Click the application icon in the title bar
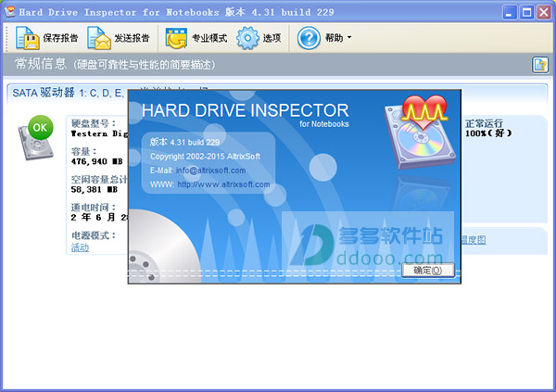This screenshot has height=392, width=556. point(10,12)
